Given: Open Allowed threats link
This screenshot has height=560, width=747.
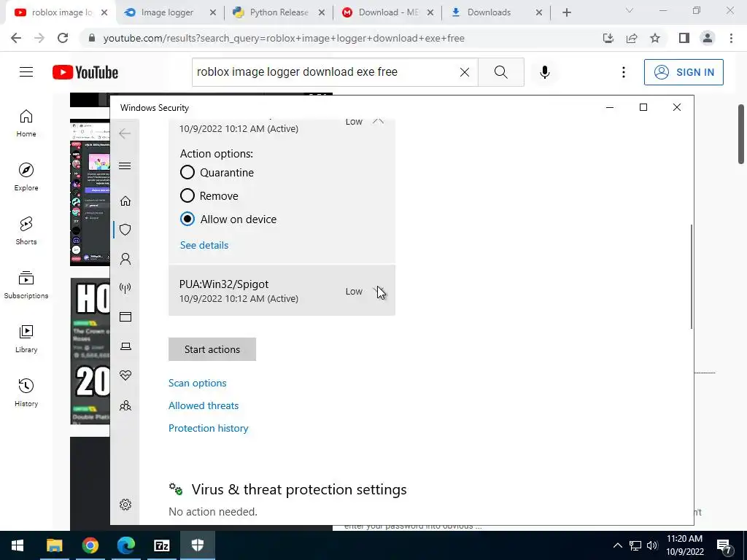Looking at the screenshot, I should (204, 405).
